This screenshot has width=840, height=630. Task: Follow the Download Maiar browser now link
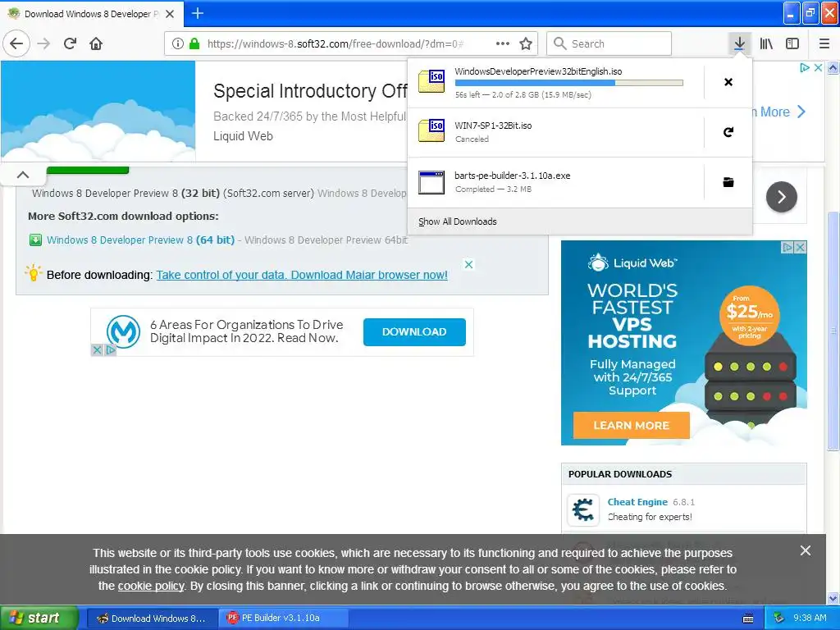point(302,275)
